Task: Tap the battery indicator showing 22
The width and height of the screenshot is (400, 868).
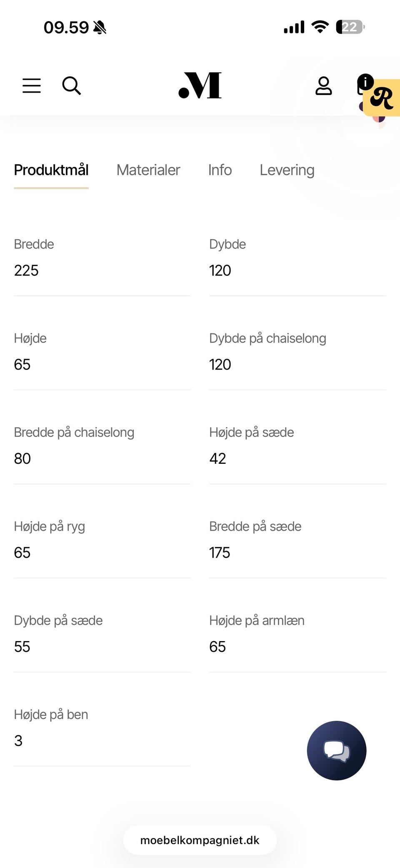Action: click(x=350, y=27)
